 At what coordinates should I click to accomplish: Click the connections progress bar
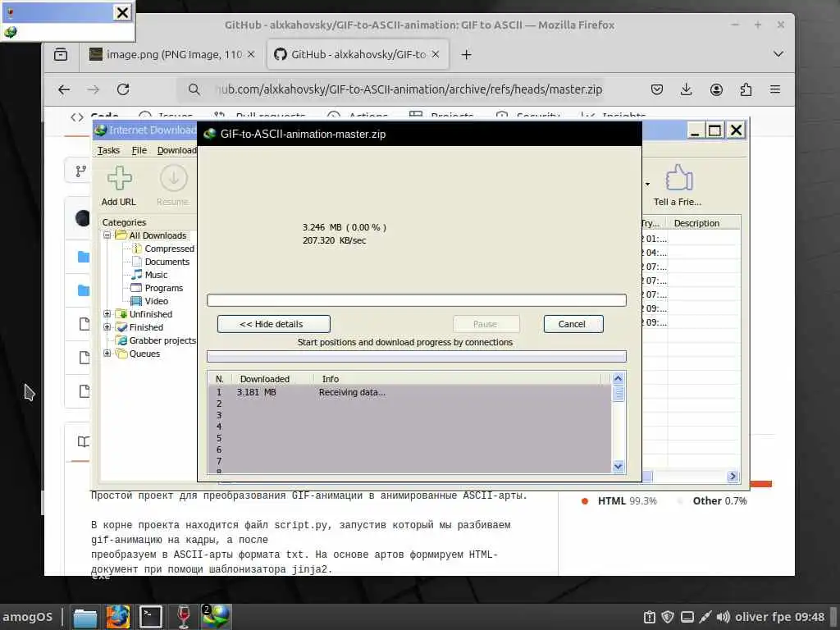point(416,356)
